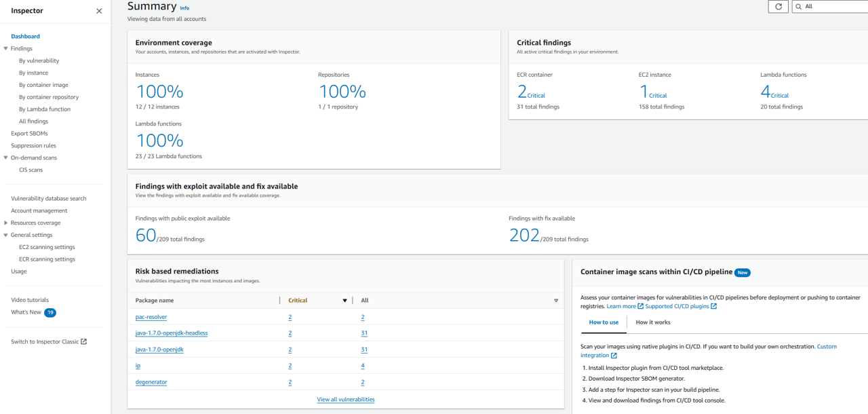Viewport: 868px width, 414px height.
Task: Open the Learn more link
Action: (x=621, y=306)
